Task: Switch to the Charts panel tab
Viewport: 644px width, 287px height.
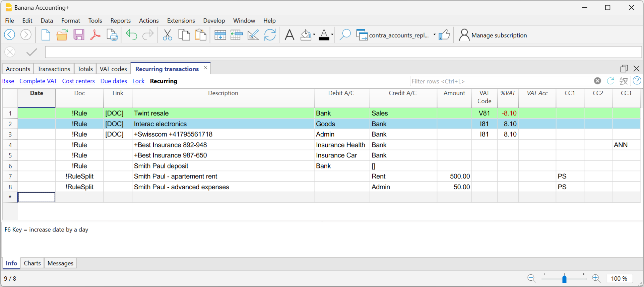Action: pyautogui.click(x=32, y=263)
